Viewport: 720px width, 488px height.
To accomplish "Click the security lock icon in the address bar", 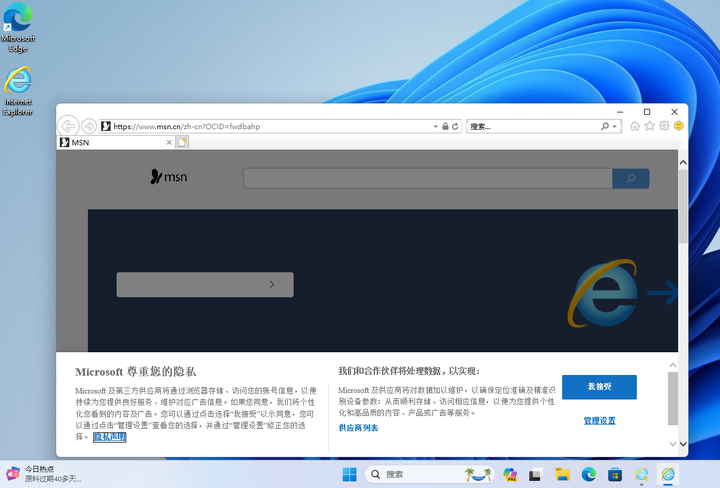I will click(x=445, y=126).
